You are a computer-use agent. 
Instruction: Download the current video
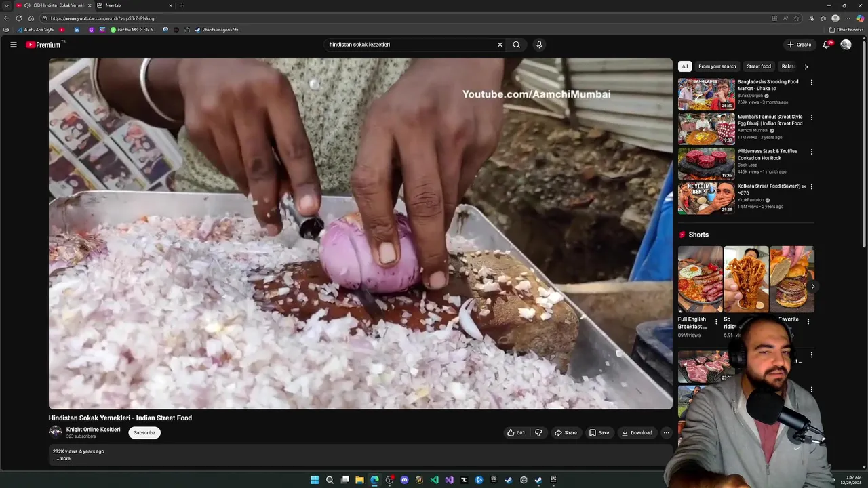pyautogui.click(x=637, y=432)
